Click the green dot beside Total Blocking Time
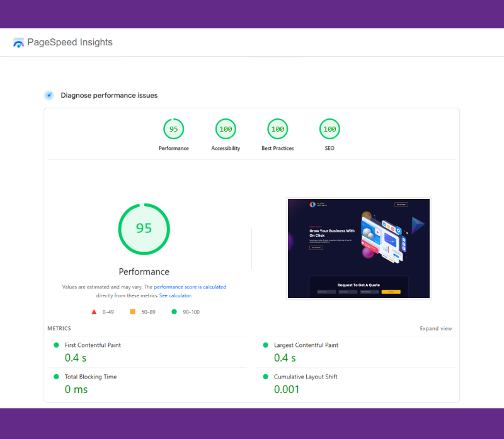Image resolution: width=504 pixels, height=439 pixels. click(x=56, y=377)
